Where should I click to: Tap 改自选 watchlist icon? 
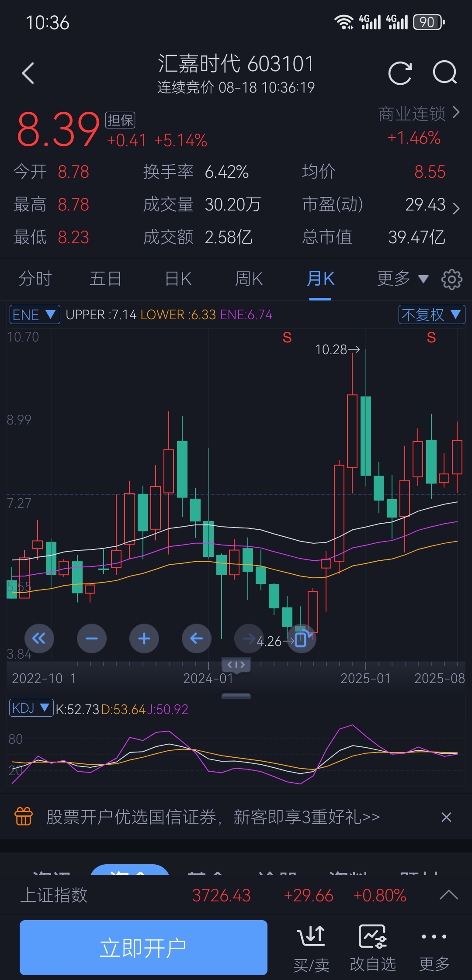(x=373, y=949)
